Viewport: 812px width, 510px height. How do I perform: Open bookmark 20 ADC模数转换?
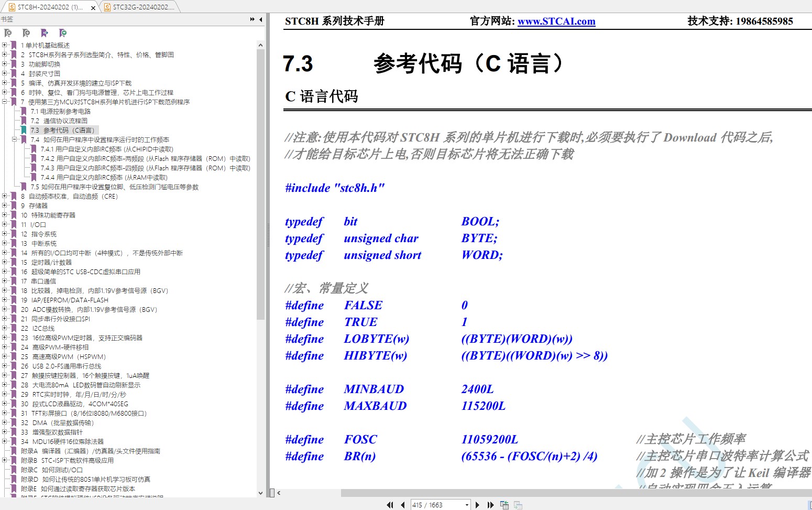click(89, 309)
